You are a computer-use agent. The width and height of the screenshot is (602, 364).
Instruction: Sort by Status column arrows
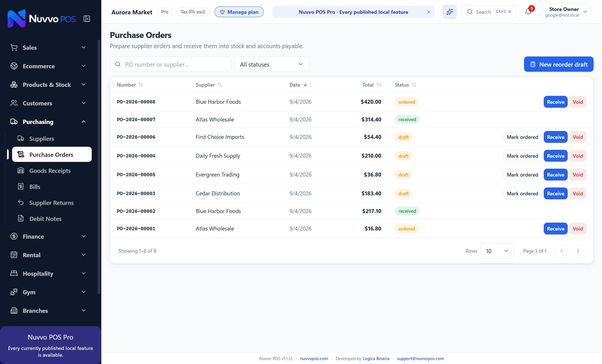click(414, 85)
